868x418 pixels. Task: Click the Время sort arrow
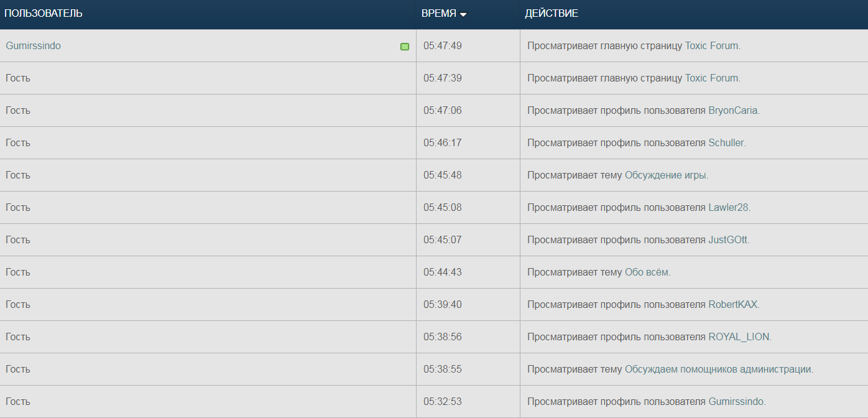pyautogui.click(x=463, y=14)
